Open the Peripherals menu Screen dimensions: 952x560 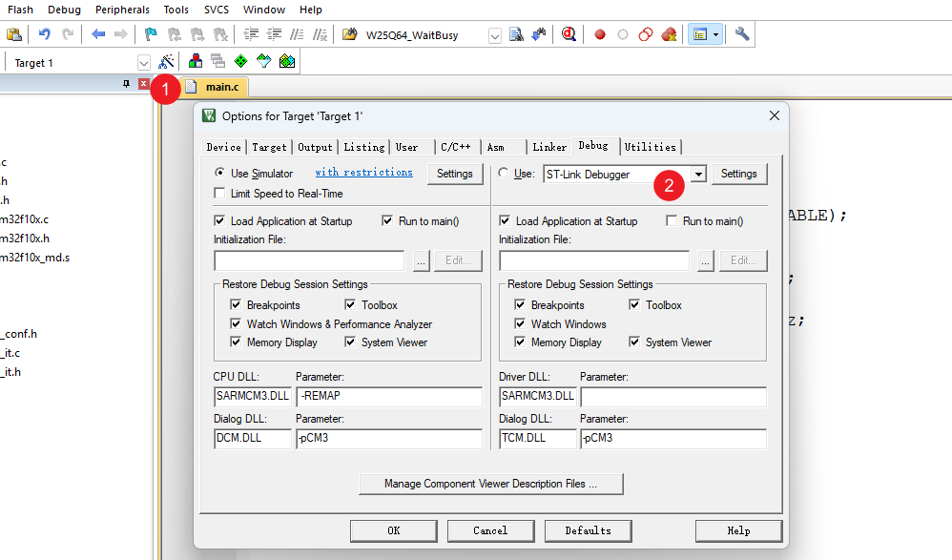[x=122, y=10]
